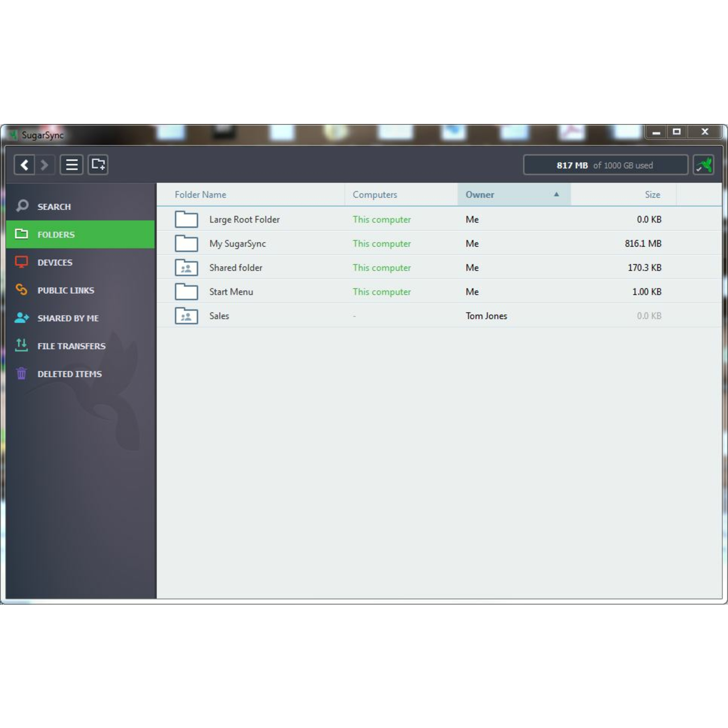Sort by the Owner column header
This screenshot has width=728, height=728.
pos(514,195)
